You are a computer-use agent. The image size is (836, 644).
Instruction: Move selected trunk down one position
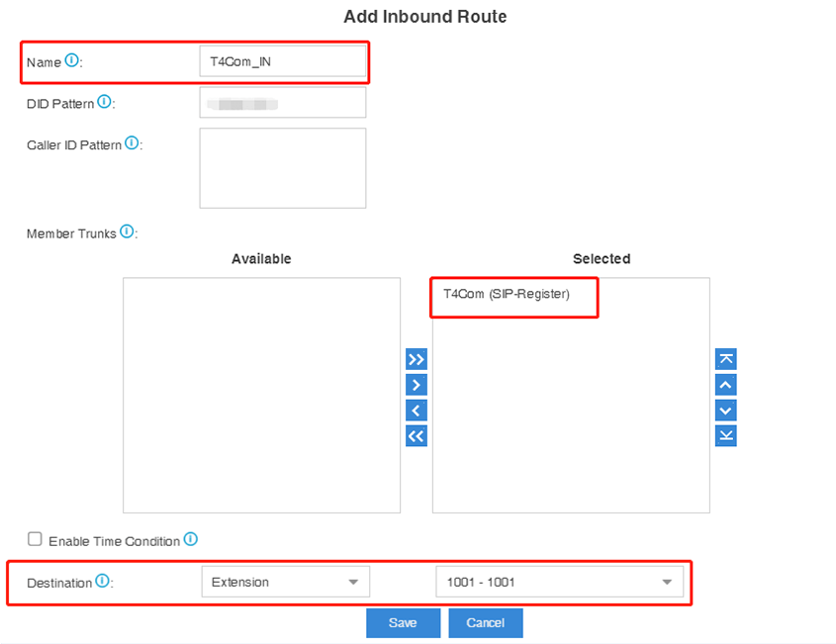coord(726,411)
